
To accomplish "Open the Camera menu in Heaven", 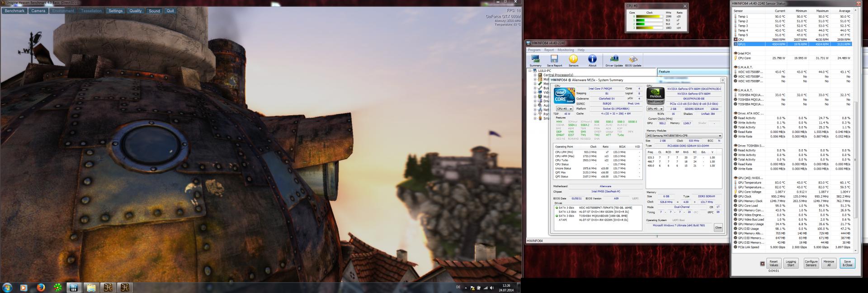I will point(38,11).
